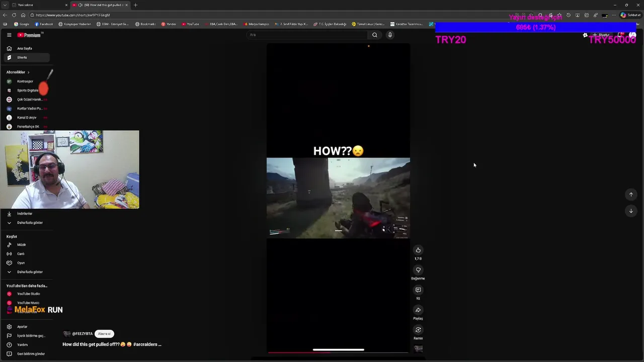The height and width of the screenshot is (362, 644).
Task: Open the browser three-dots settings menu
Action: coord(613,15)
